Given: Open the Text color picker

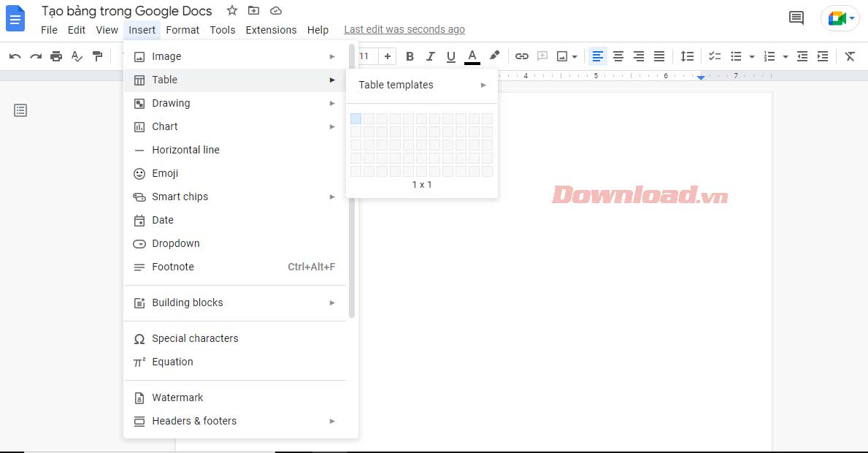Looking at the screenshot, I should tap(472, 56).
